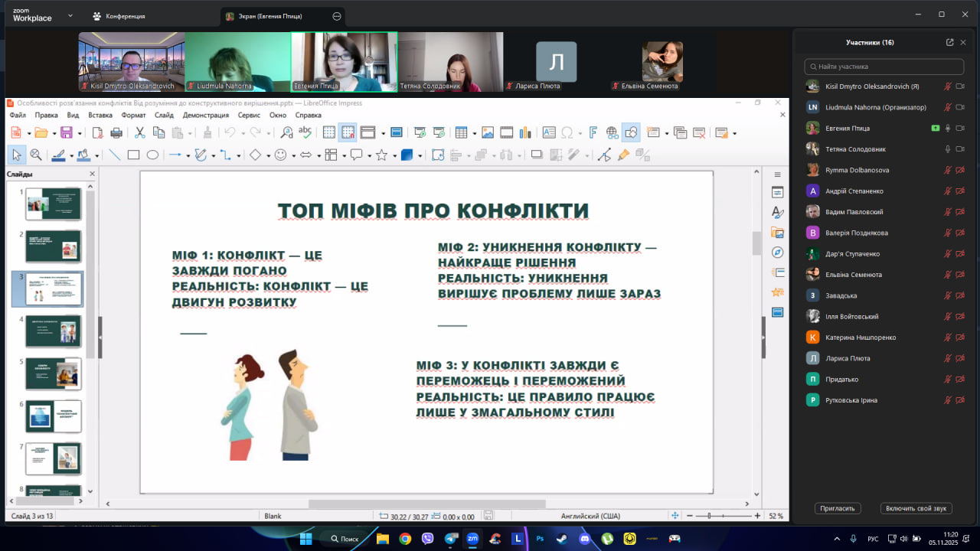980x551 pixels.
Task: Click the Print icon in toolbar
Action: click(x=116, y=132)
